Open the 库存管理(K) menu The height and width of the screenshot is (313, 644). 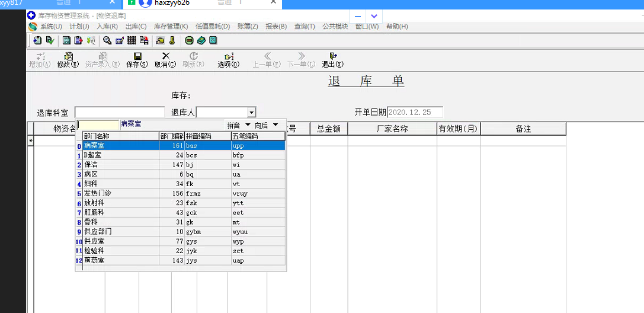[171, 27]
